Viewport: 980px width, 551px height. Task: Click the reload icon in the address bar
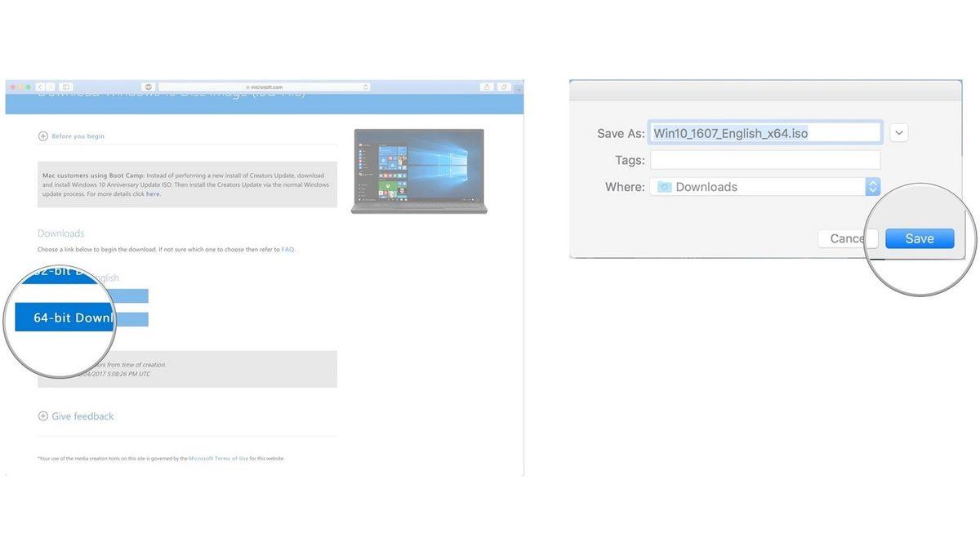coord(366,87)
